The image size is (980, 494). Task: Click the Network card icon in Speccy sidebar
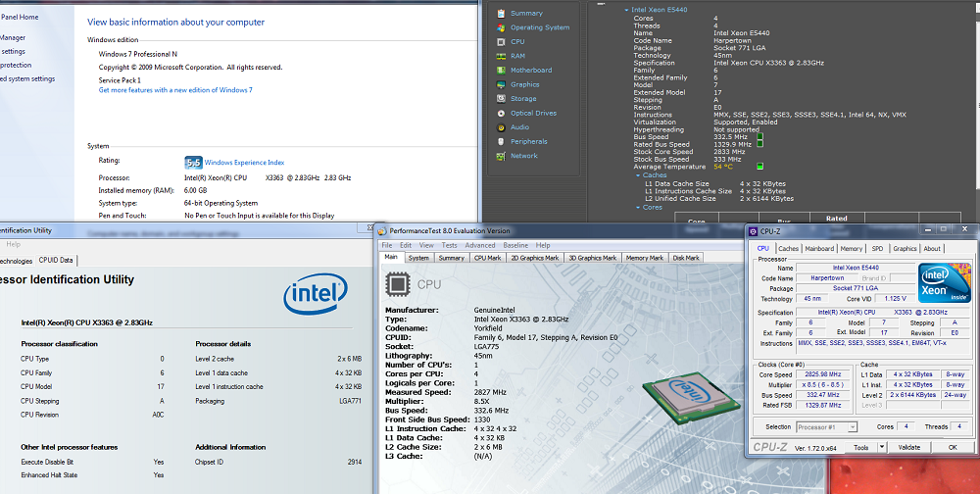pyautogui.click(x=501, y=156)
